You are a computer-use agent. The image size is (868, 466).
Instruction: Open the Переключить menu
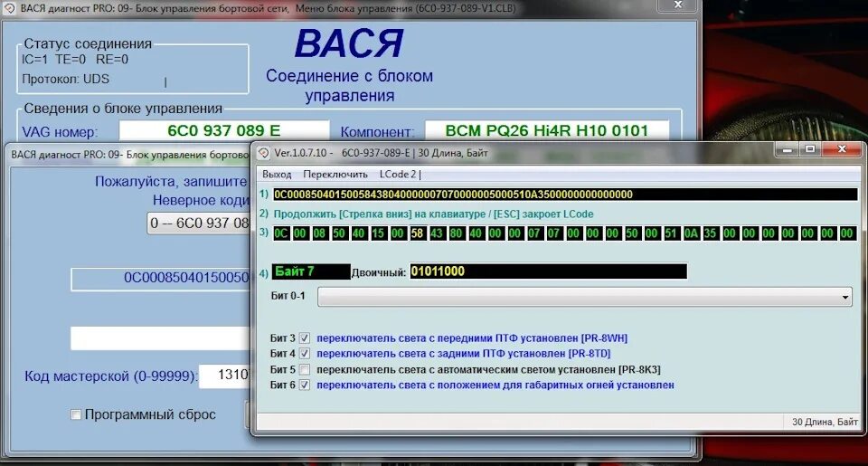[335, 174]
